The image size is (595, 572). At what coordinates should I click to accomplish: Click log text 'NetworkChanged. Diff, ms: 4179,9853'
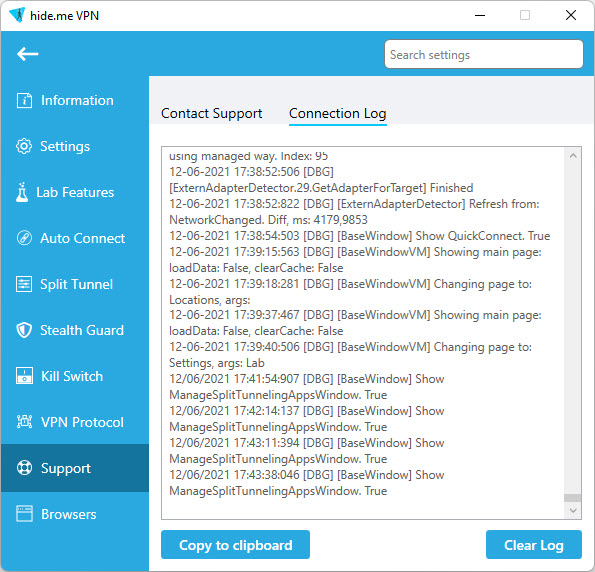pos(268,220)
